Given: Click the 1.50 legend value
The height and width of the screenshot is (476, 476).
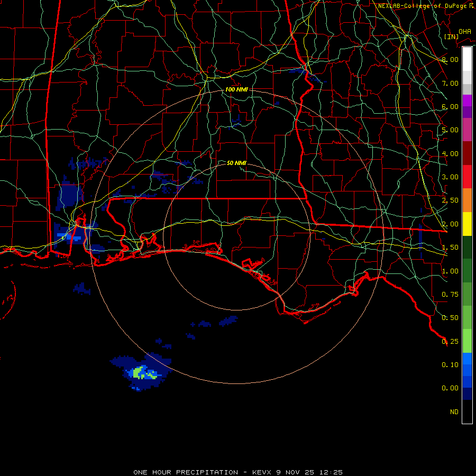Looking at the screenshot, I should (x=450, y=248).
